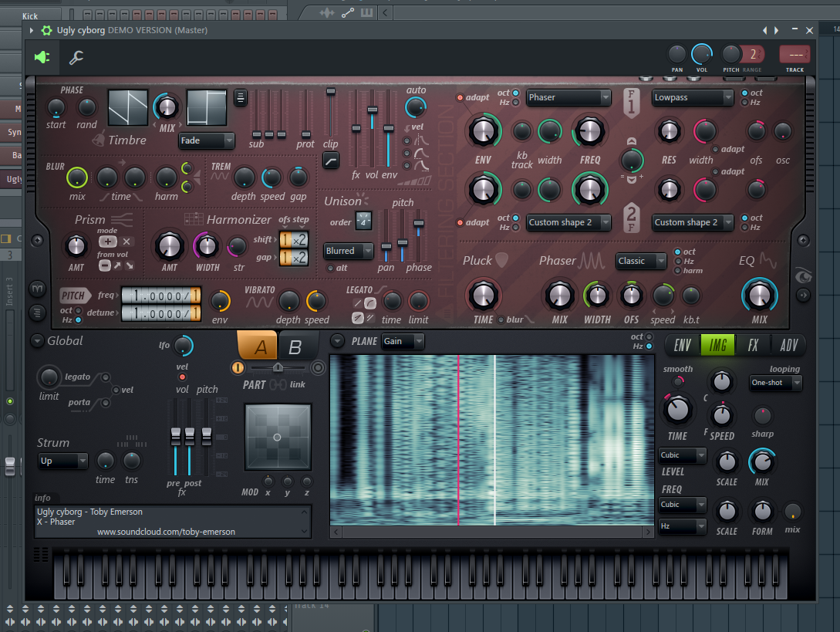Open the sub harmonics menu icon
This screenshot has width=840, height=632.
click(x=241, y=97)
